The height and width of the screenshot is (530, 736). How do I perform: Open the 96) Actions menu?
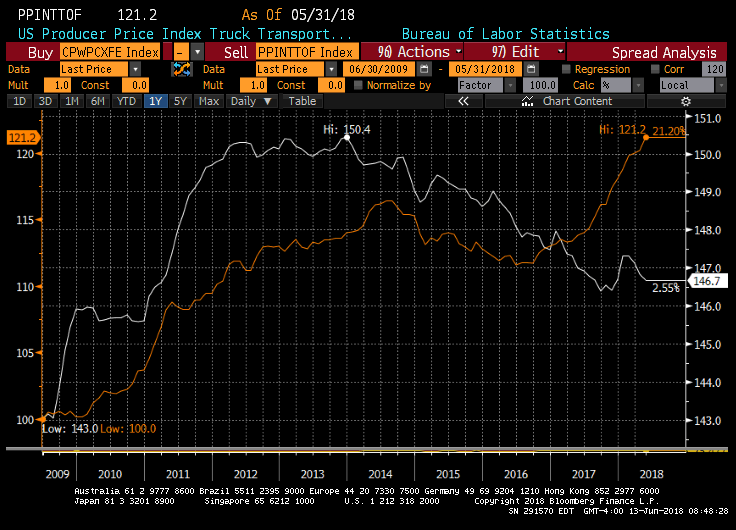(413, 52)
